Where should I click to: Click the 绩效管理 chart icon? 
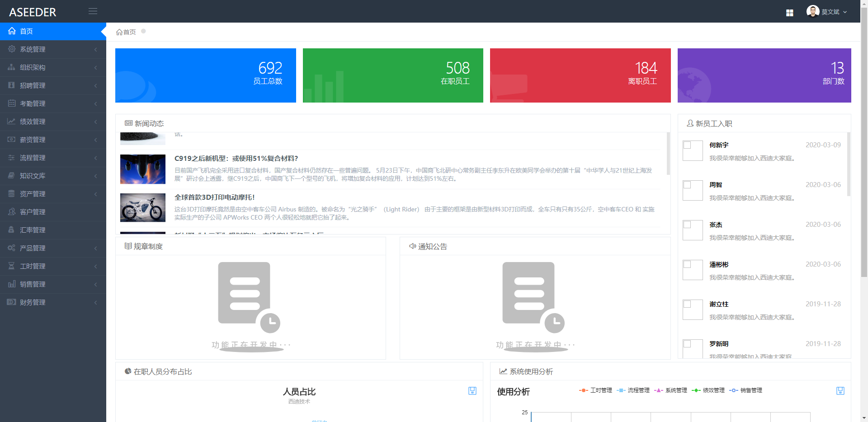[12, 121]
